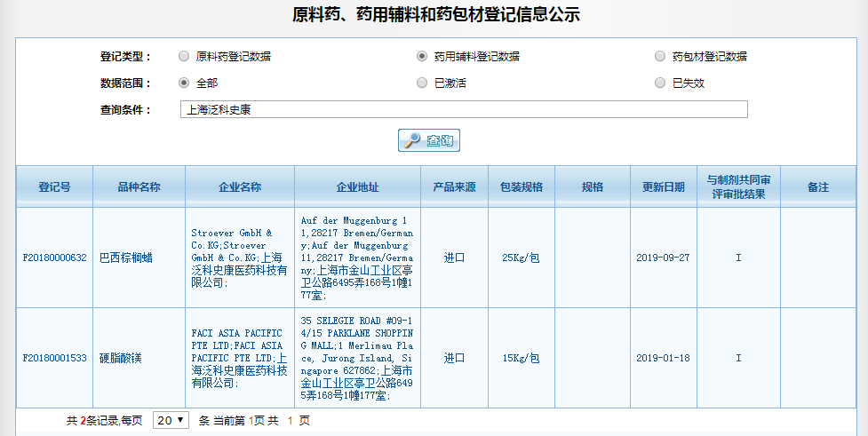Click the 备注 column header

[x=818, y=187]
